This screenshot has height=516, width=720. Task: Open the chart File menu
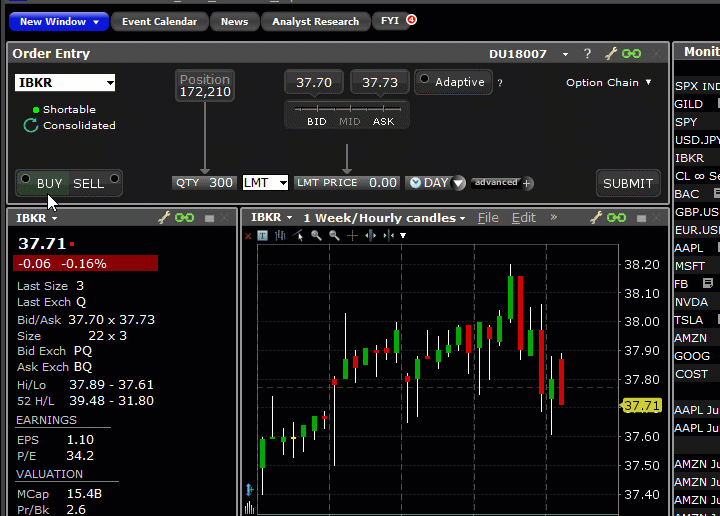488,218
